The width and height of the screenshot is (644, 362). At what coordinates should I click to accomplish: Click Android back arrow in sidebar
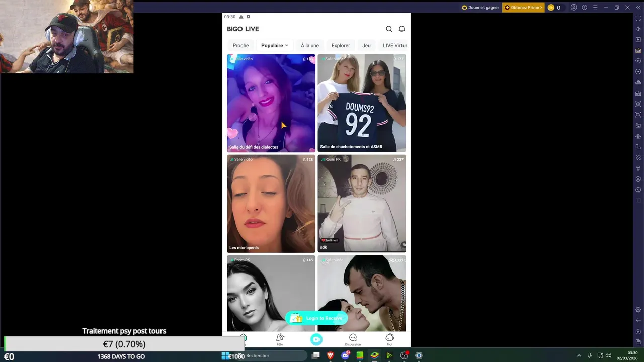(x=638, y=320)
